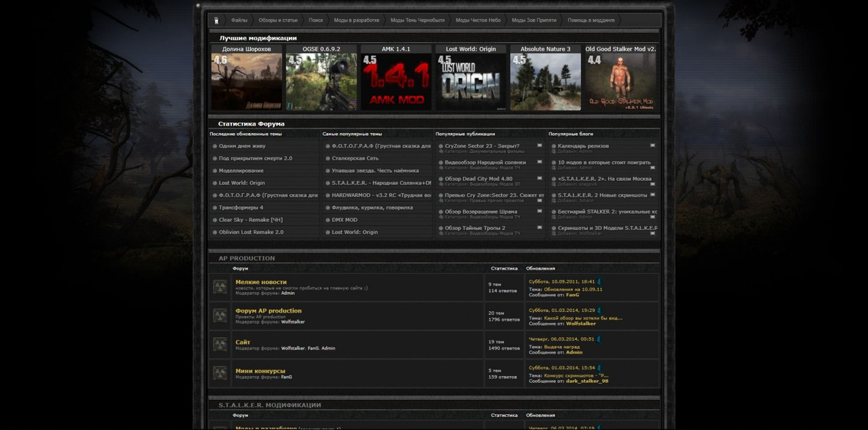Screen dimensions: 868x430
Task: Open publication CryZone Sector 23 - Закрыт?
Action: (x=482, y=146)
